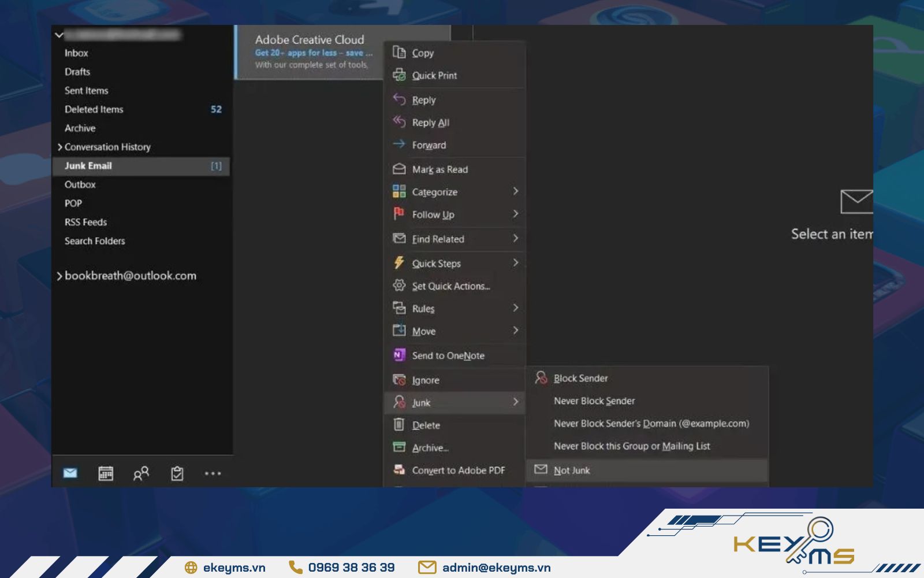
Task: Click the Send to OneNote icon
Action: pyautogui.click(x=399, y=355)
